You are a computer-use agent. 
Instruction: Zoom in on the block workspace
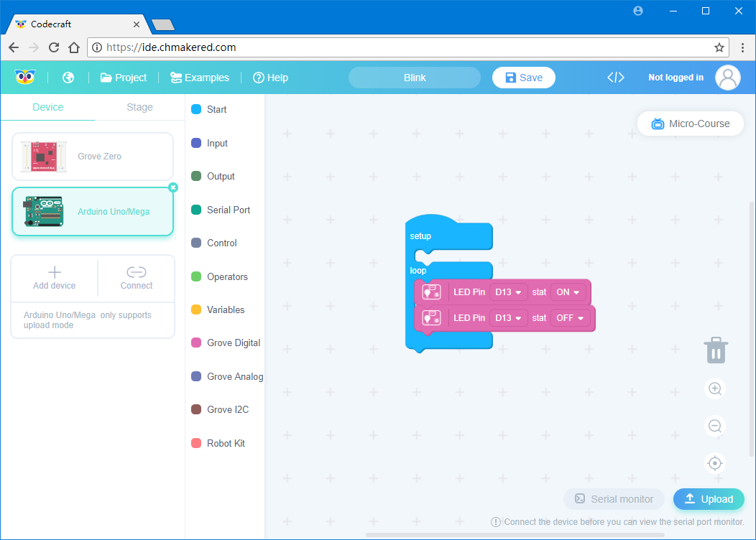(715, 388)
